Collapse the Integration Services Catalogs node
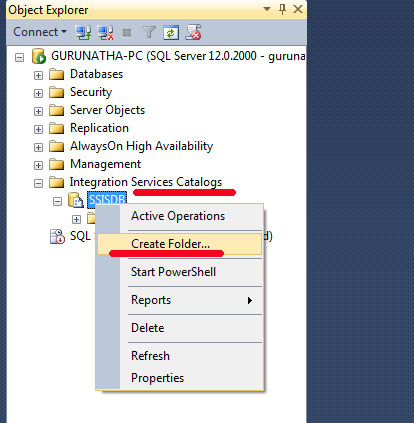 click(38, 183)
